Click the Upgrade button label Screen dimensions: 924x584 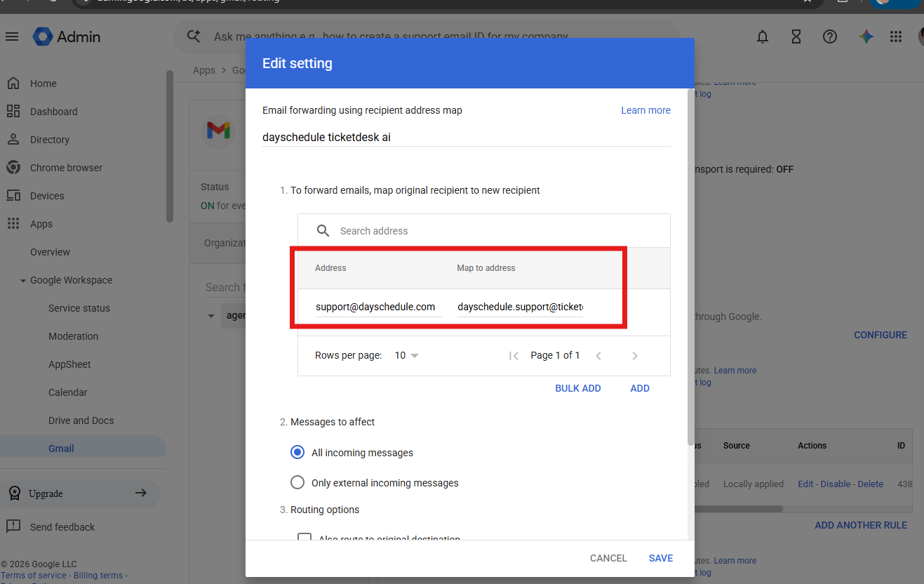[x=46, y=493]
